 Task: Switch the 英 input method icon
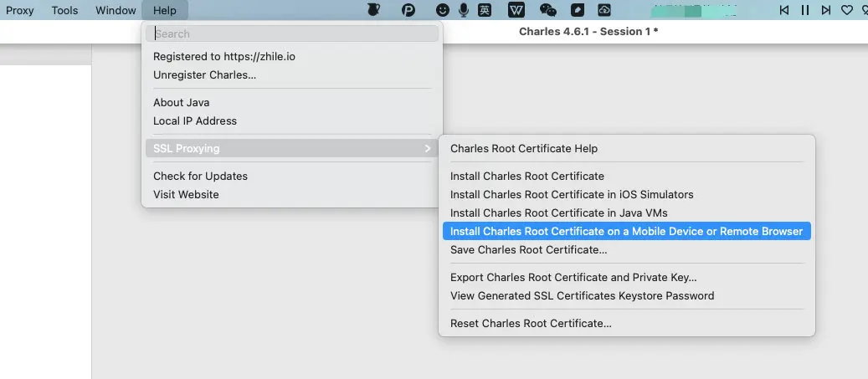coord(485,10)
